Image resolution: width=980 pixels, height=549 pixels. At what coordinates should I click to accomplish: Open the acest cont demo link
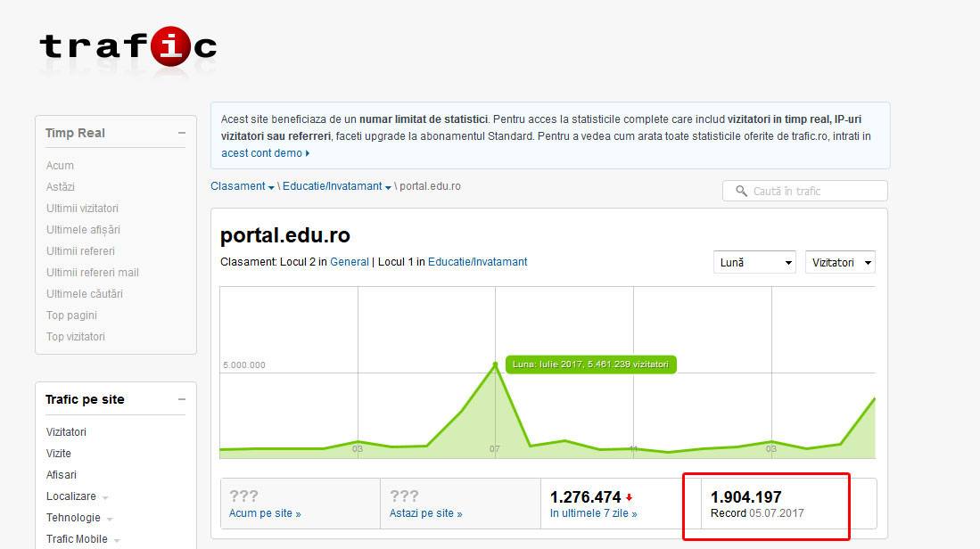pos(265,153)
